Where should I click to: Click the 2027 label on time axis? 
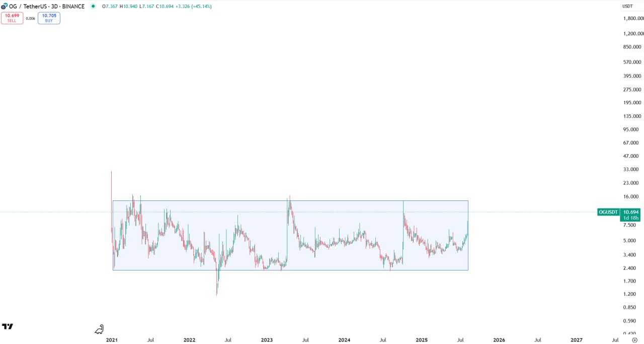tap(577, 340)
